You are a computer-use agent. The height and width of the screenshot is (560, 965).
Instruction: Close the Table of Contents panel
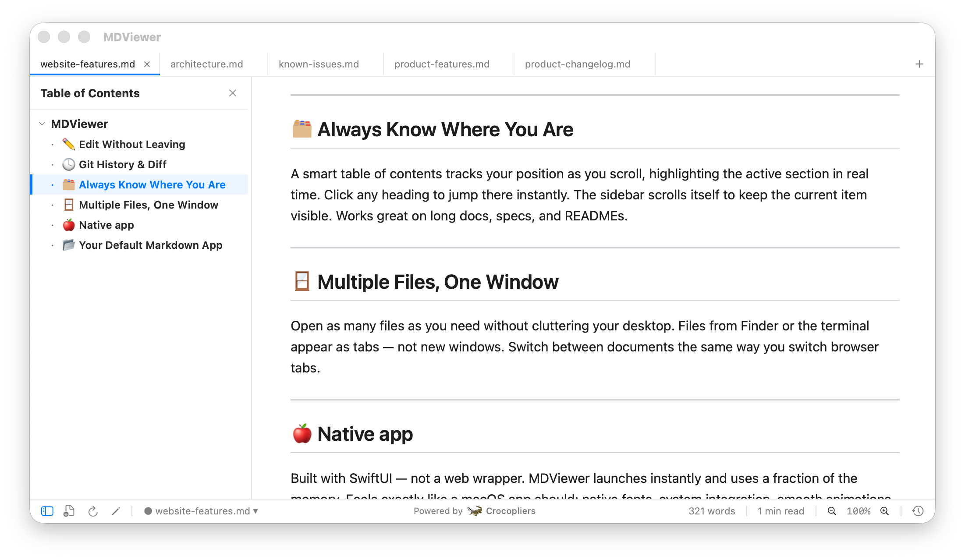[233, 93]
